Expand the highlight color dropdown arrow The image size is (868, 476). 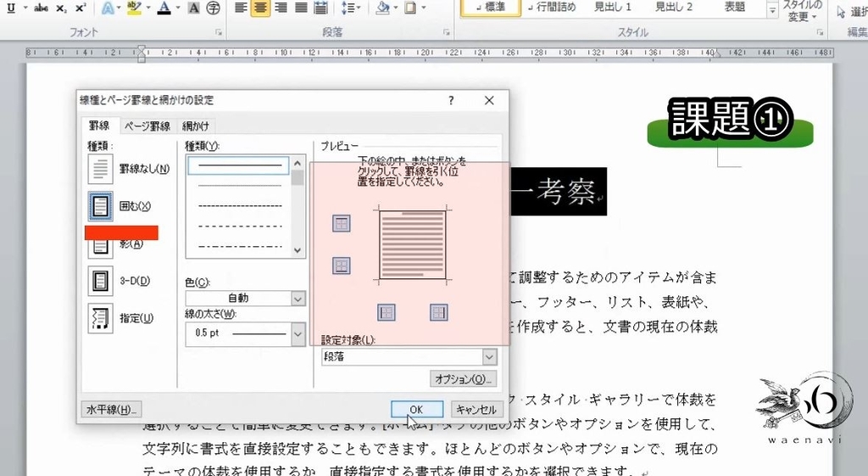tap(147, 8)
